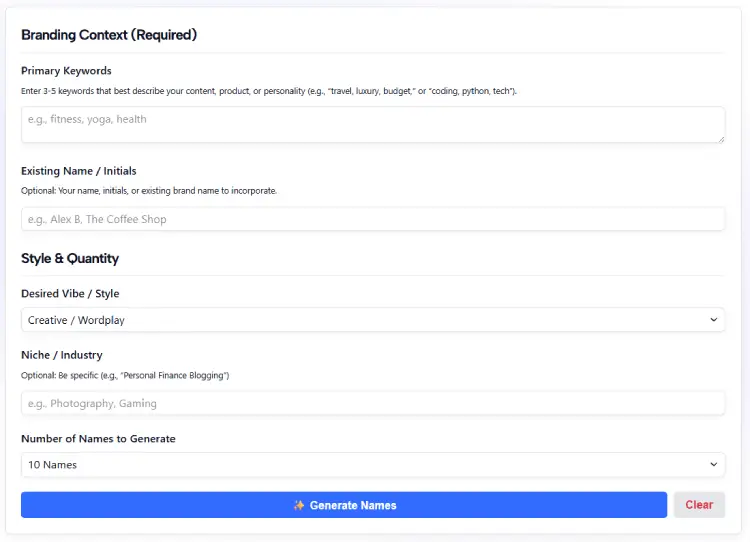The image size is (750, 542).
Task: Click the Niche / Industry input field
Action: [x=373, y=403]
